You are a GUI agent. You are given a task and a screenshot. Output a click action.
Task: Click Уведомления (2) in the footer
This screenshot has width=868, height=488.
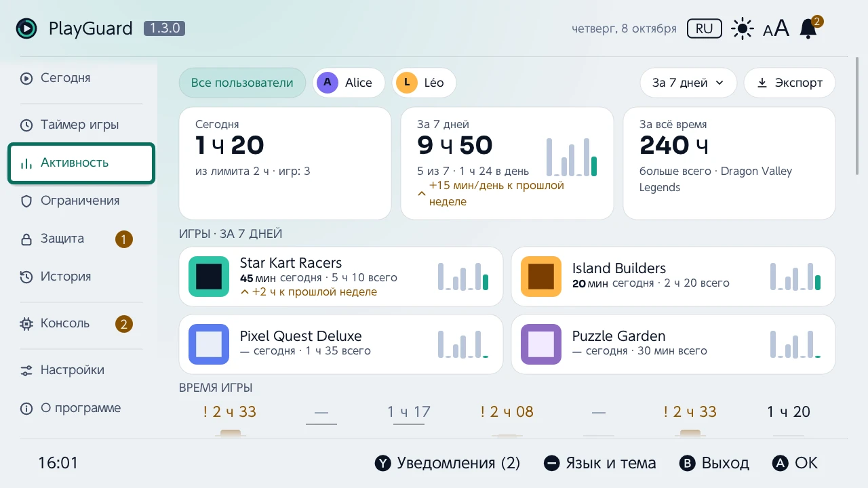point(448,464)
